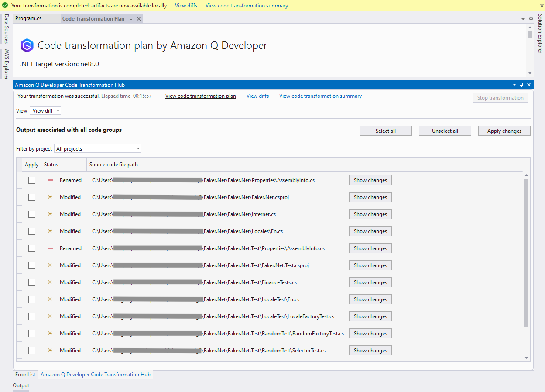Expand the Filter by project combo box
The height and width of the screenshot is (392, 545).
[97, 149]
